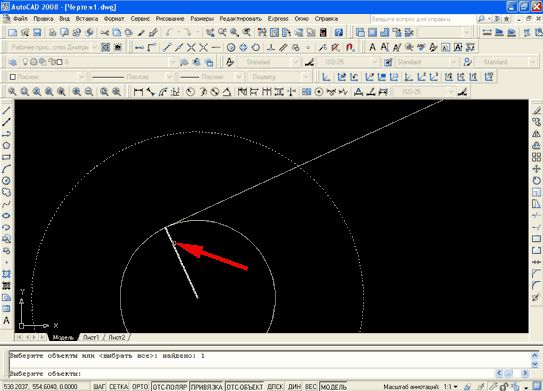The image size is (543, 391).
Task: Switch to the Лист1 layout tab
Action: coord(91,337)
